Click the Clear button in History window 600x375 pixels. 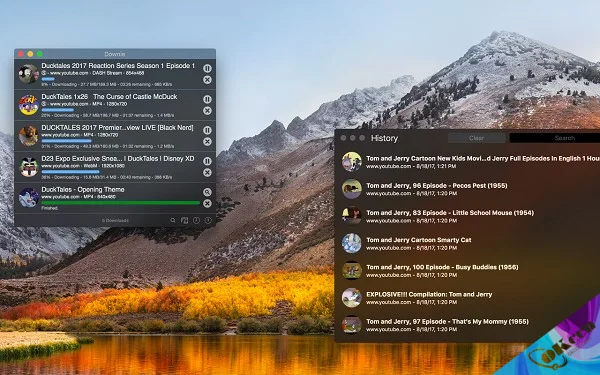coord(476,138)
